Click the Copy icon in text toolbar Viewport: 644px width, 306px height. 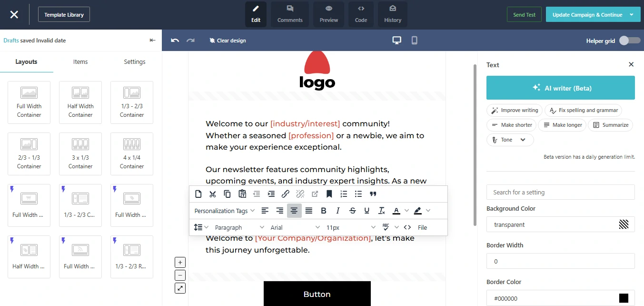click(228, 194)
